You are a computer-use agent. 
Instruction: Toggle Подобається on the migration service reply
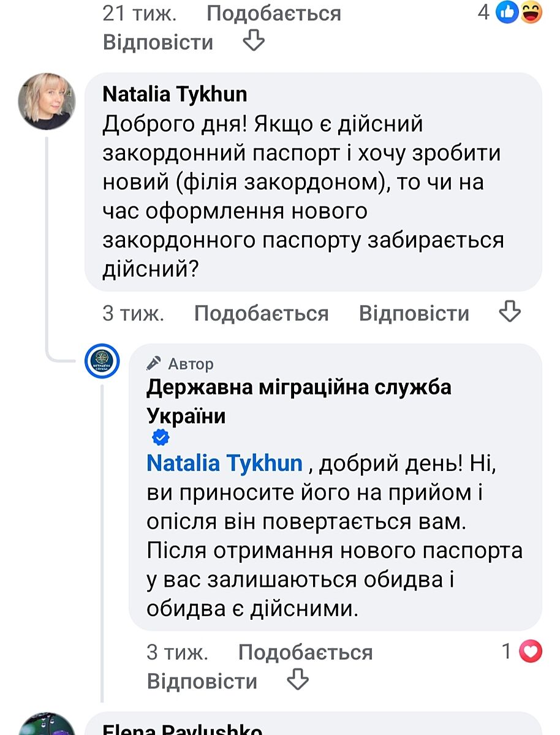coord(305,652)
